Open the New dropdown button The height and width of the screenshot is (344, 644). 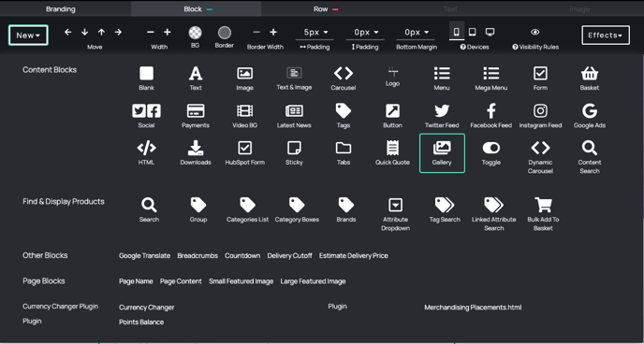[28, 36]
